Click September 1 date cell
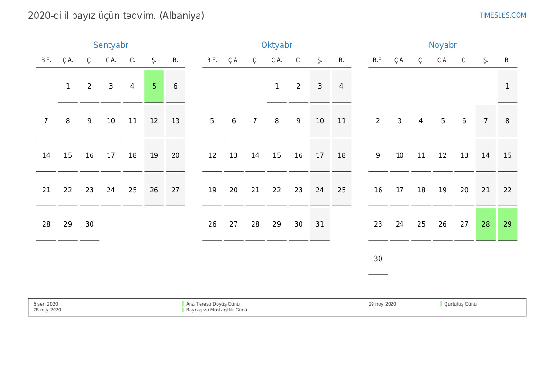Screen dimensions: 554x392 [68, 86]
